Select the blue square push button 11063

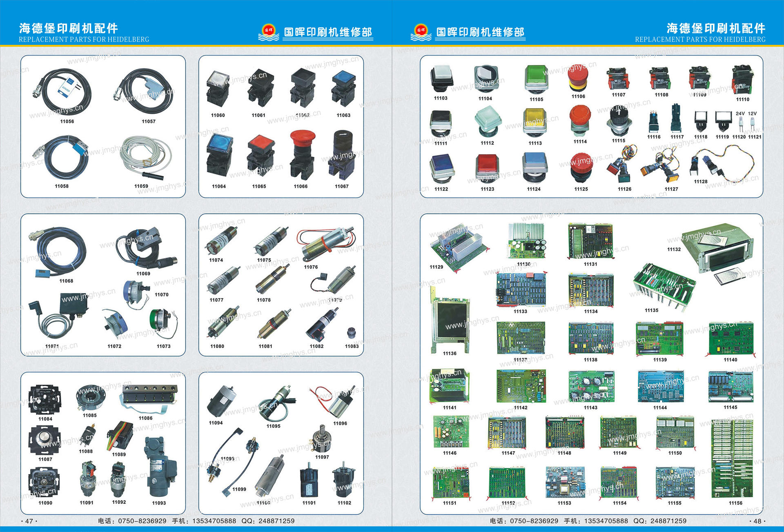(343, 89)
